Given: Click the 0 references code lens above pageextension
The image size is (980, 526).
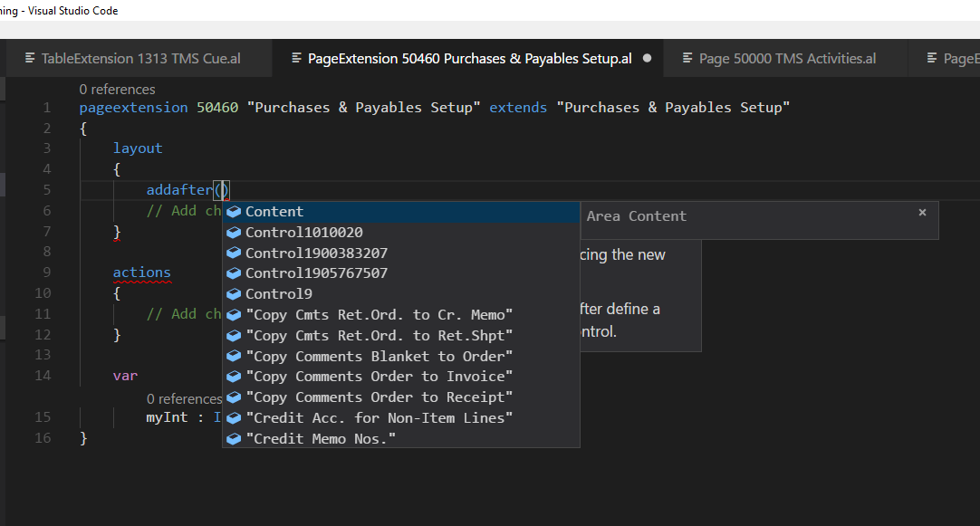Looking at the screenshot, I should click(117, 90).
